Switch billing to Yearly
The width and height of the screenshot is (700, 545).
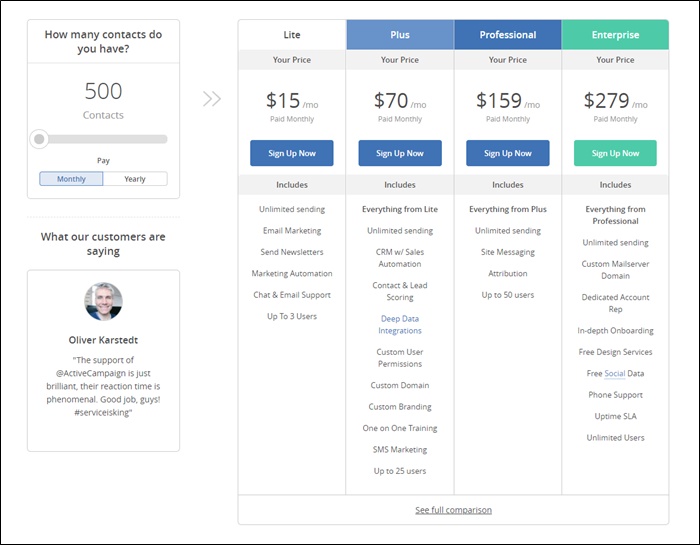click(x=135, y=179)
